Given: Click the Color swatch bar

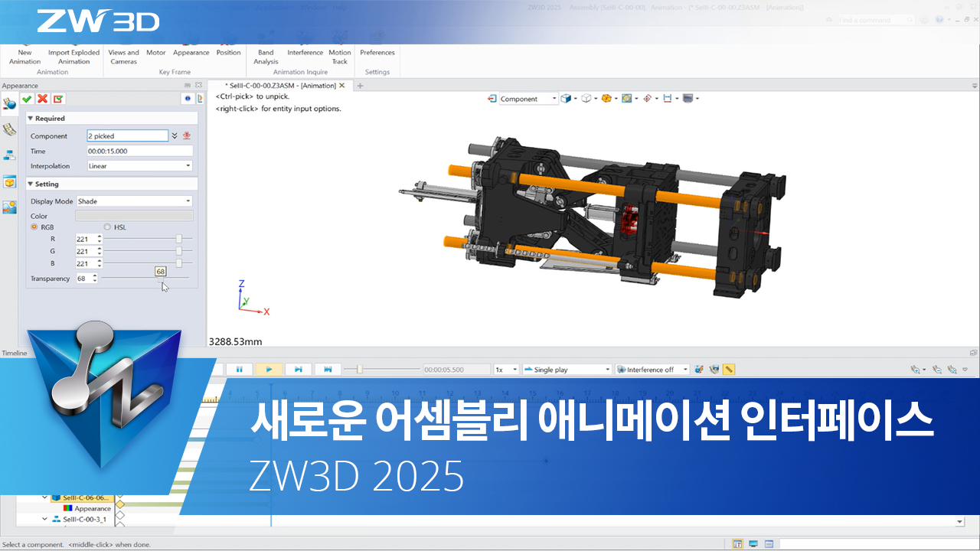Looking at the screenshot, I should tap(134, 216).
